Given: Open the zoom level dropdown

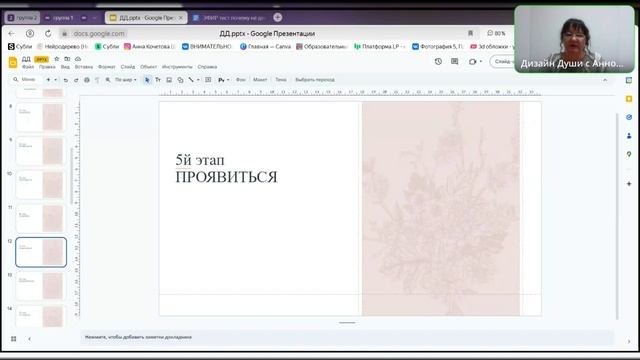Looking at the screenshot, I should click(125, 80).
